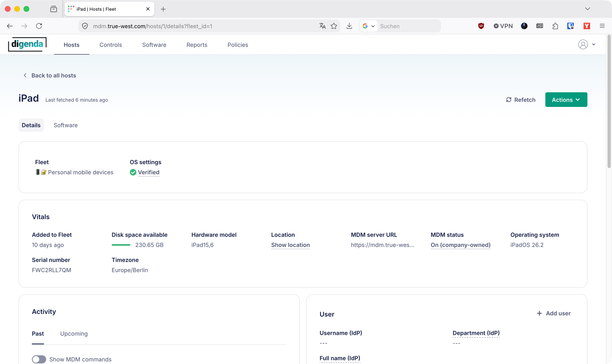Click the page vertical scrollbar
This screenshot has height=364, width=612.
click(609, 102)
